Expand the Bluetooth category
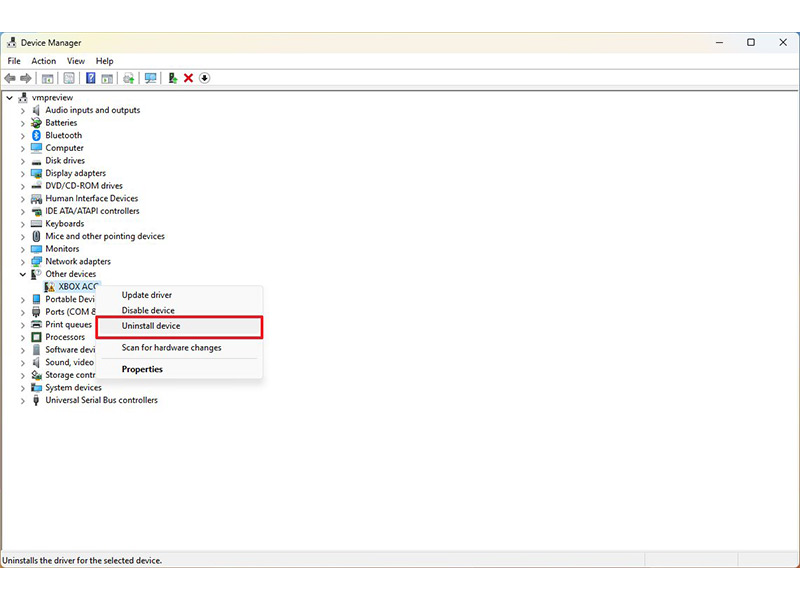 (x=22, y=136)
